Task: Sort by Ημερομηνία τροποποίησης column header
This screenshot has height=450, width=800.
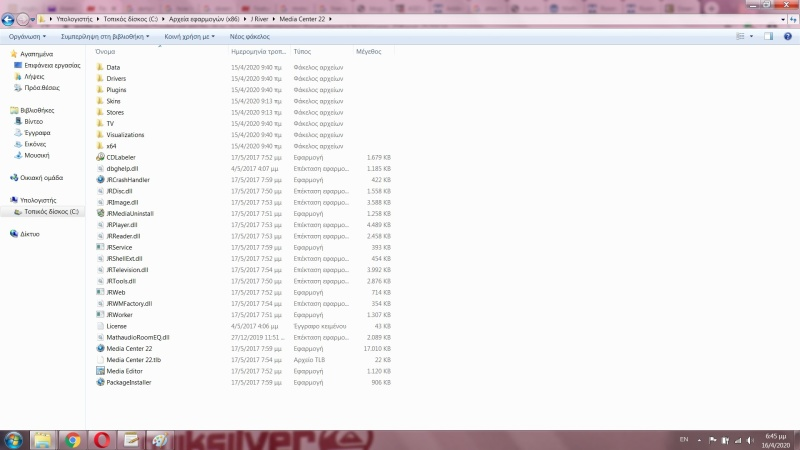Action: 259,52
